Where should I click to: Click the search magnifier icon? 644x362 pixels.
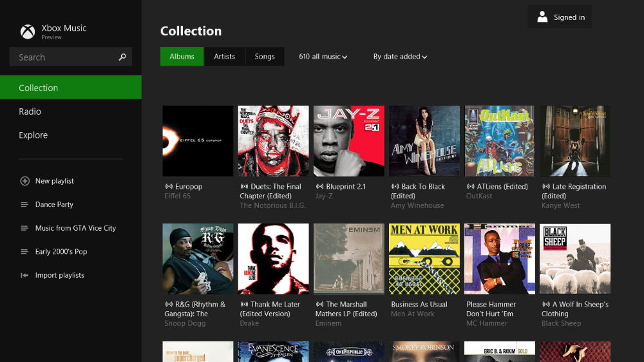122,57
